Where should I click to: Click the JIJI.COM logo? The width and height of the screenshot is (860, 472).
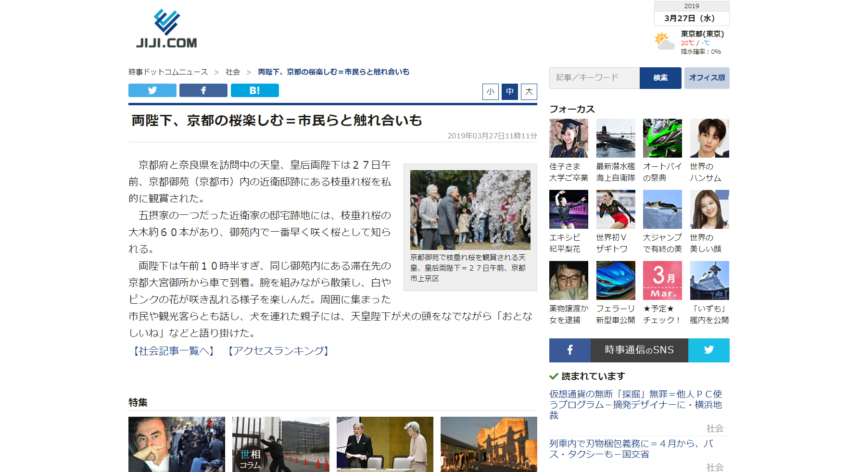pos(166,29)
